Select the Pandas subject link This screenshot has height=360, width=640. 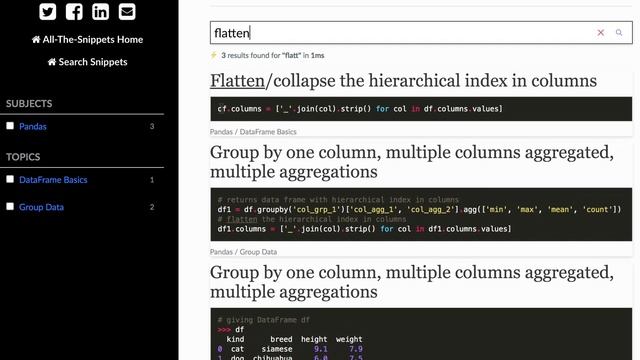(33, 127)
